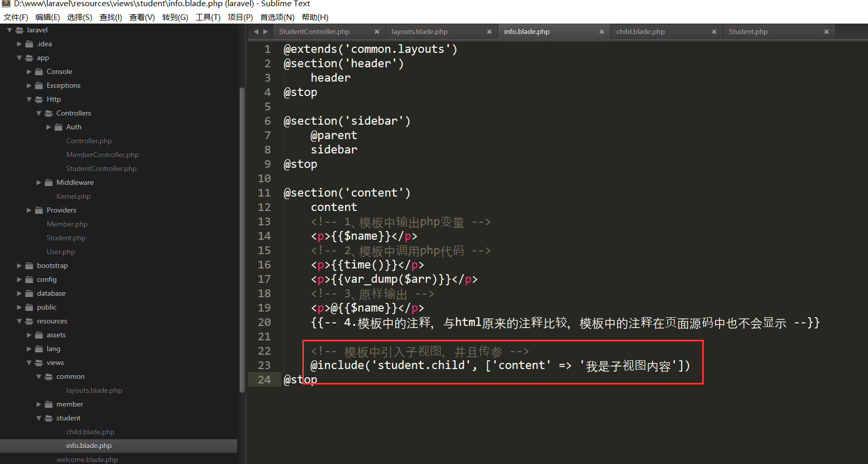868x464 pixels.
Task: Expand the Providers folder arrow
Action: point(29,210)
